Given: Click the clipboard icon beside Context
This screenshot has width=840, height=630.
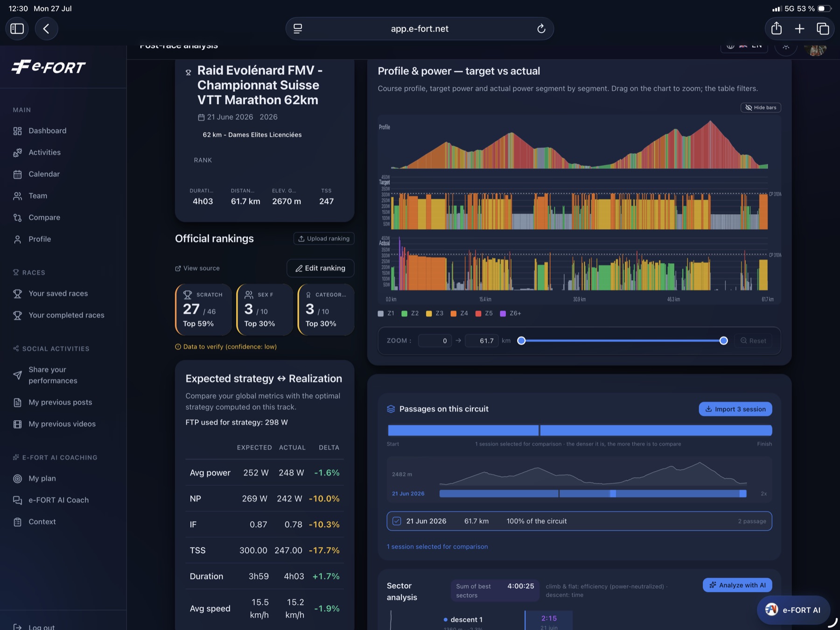Looking at the screenshot, I should (x=17, y=522).
